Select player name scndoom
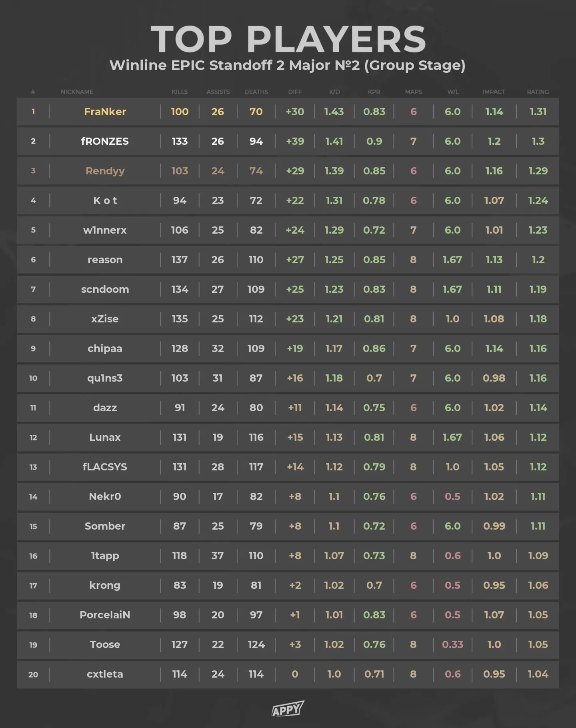Screen dimensions: 576x728 pos(105,289)
